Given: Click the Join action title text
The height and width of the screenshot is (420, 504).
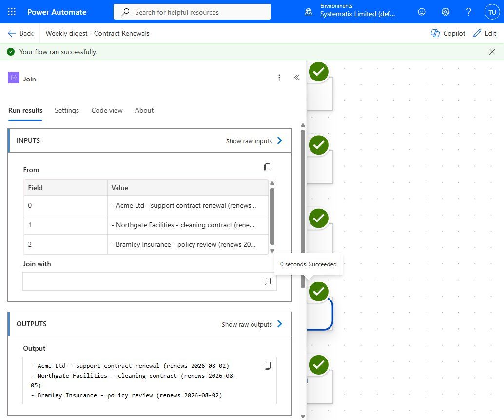Looking at the screenshot, I should 30,79.
